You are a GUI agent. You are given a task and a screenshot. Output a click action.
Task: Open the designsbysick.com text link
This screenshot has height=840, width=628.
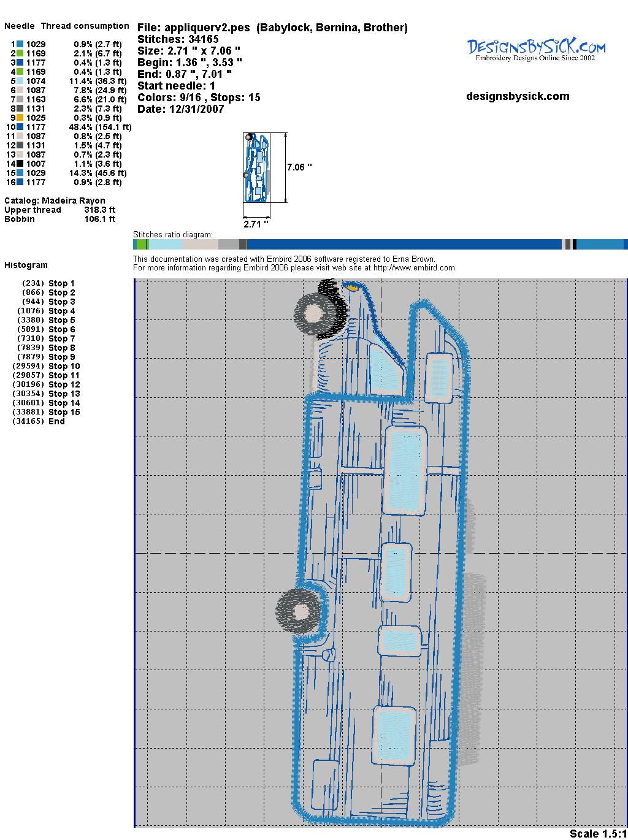point(518,96)
